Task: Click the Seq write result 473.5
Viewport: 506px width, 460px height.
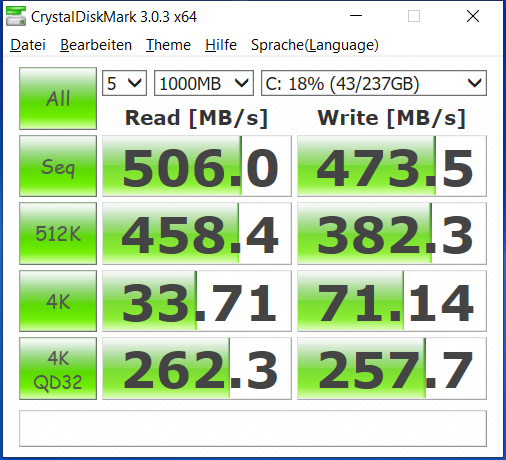Action: tap(392, 166)
